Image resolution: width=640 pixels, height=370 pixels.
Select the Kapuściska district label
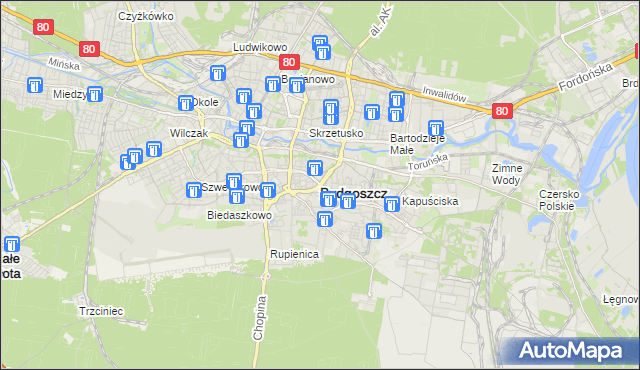pos(430,202)
